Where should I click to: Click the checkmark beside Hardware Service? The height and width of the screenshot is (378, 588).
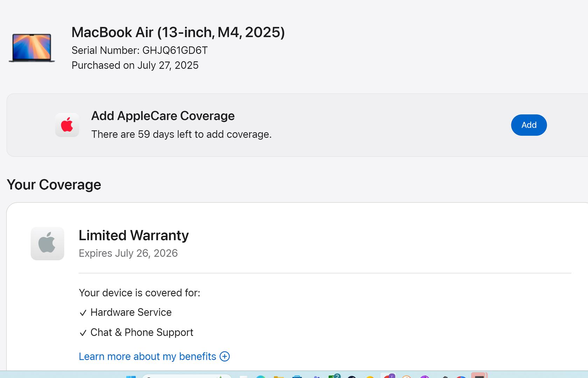[x=83, y=313]
